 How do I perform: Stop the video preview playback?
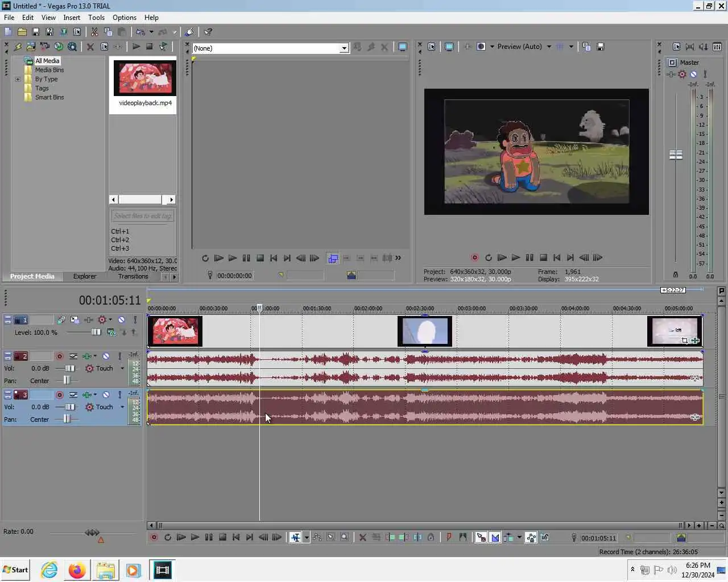pyautogui.click(x=543, y=257)
